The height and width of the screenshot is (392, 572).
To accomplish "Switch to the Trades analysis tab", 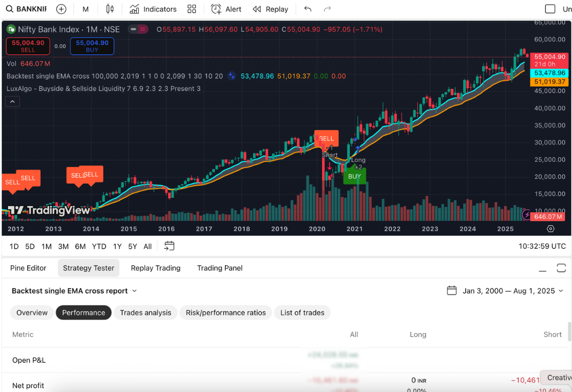I will coord(145,313).
